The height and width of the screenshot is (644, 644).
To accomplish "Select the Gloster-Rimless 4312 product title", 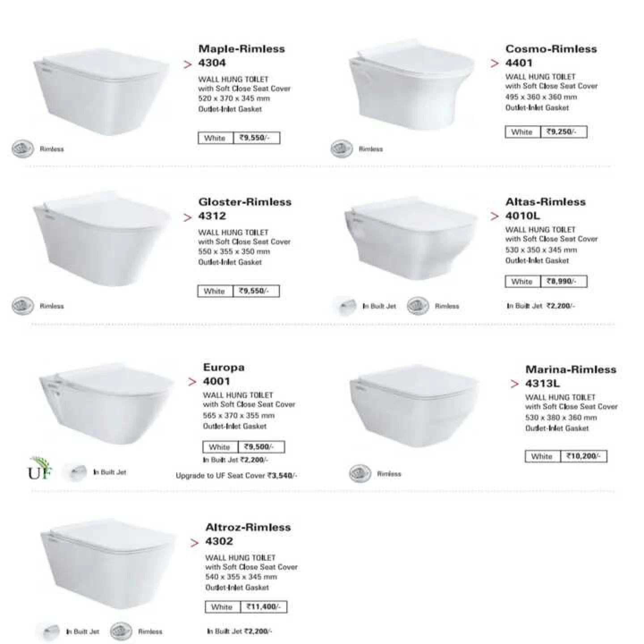I will (245, 209).
